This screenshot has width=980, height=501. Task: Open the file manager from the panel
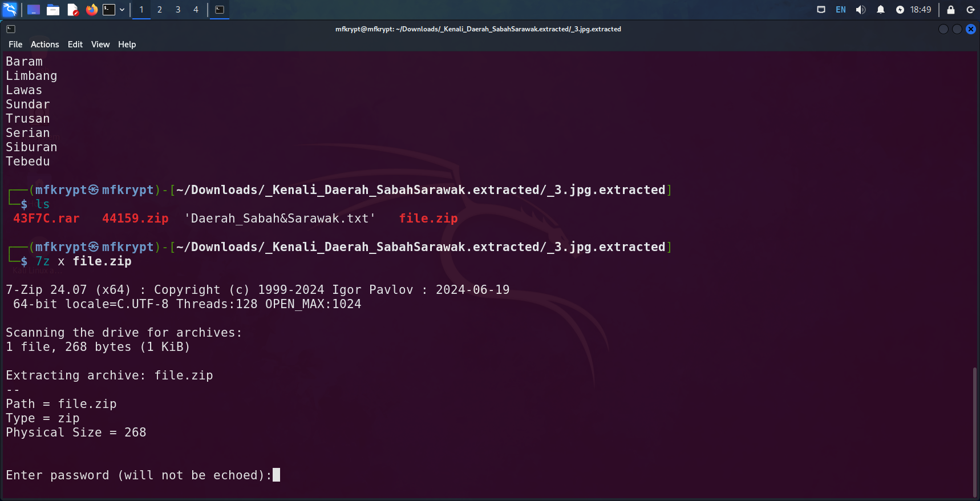[53, 10]
